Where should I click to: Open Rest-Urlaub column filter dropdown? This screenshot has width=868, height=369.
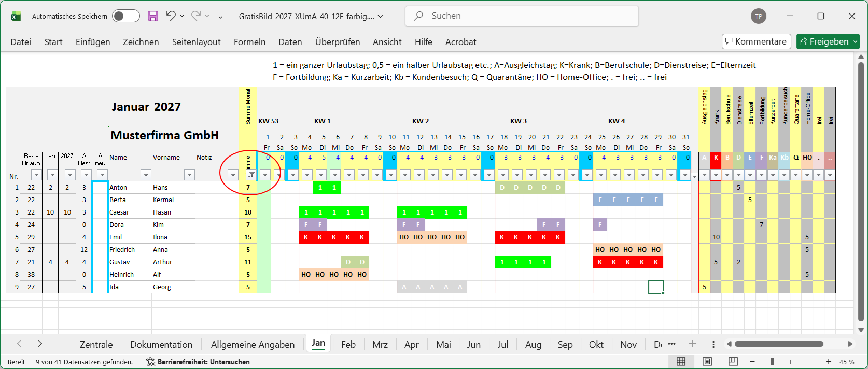[36, 175]
